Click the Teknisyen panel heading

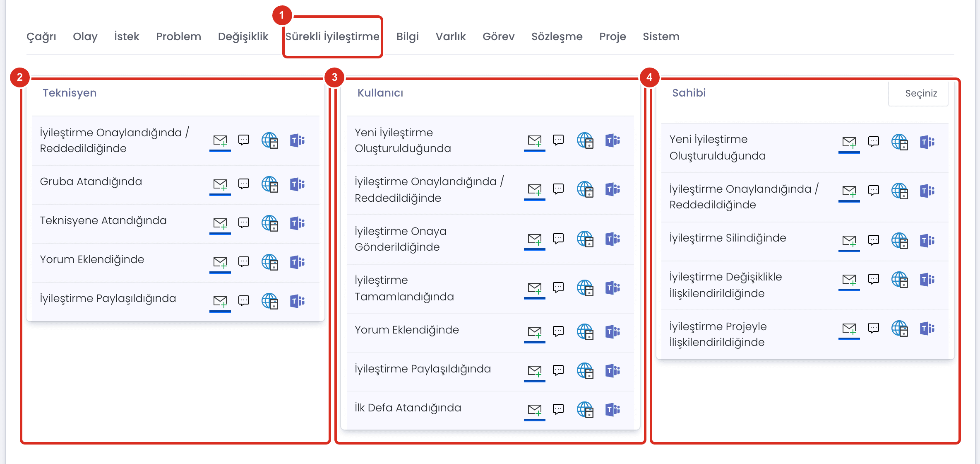(x=70, y=93)
